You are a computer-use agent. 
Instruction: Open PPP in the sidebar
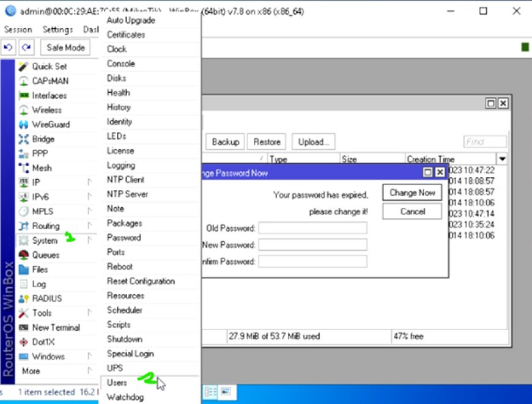click(40, 153)
